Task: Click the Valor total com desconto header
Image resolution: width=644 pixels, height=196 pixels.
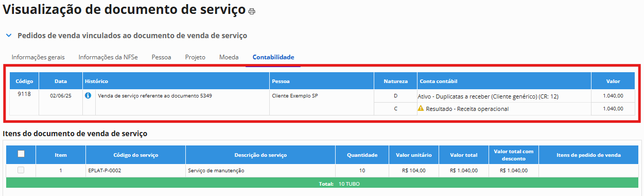Action: [513, 155]
